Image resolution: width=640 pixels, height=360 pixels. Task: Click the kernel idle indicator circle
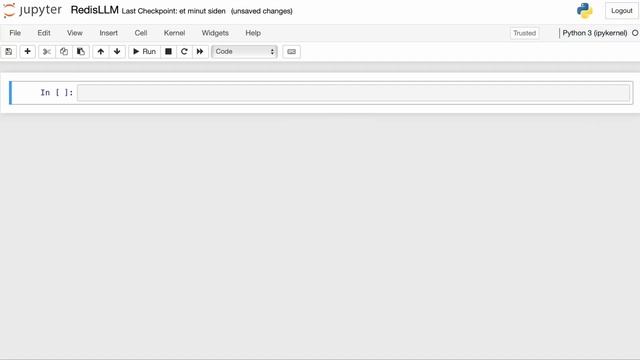pyautogui.click(x=635, y=33)
